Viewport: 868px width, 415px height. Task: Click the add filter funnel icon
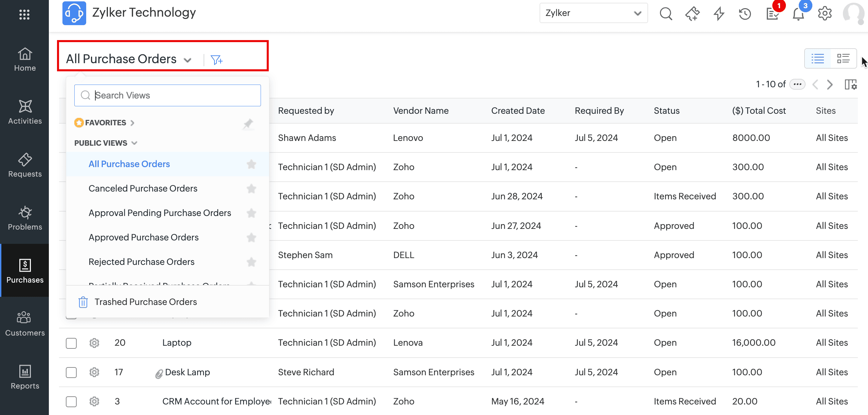click(x=216, y=60)
